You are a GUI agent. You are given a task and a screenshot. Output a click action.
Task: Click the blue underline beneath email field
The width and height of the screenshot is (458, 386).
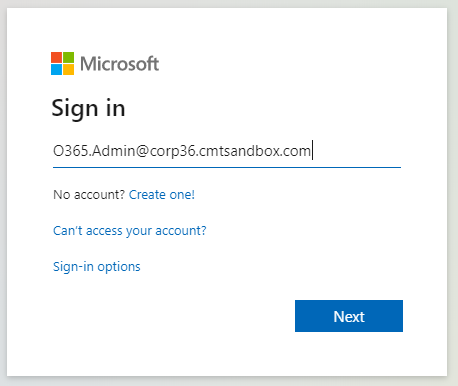227,167
